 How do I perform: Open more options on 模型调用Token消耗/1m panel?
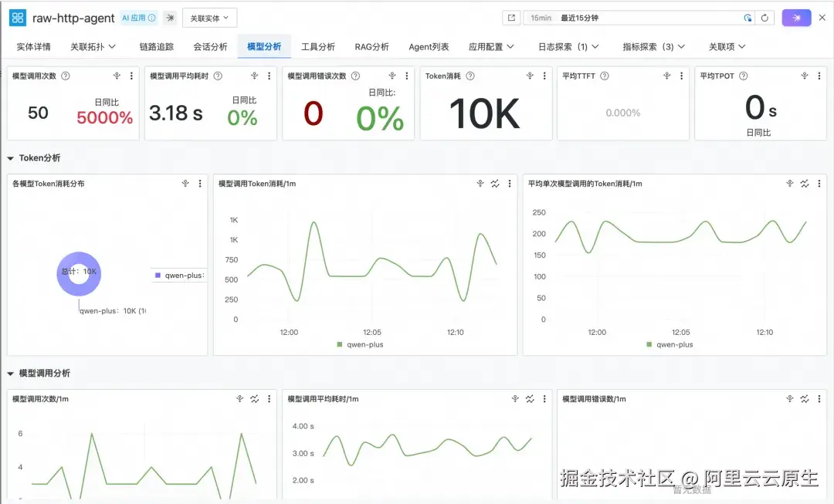pos(510,184)
